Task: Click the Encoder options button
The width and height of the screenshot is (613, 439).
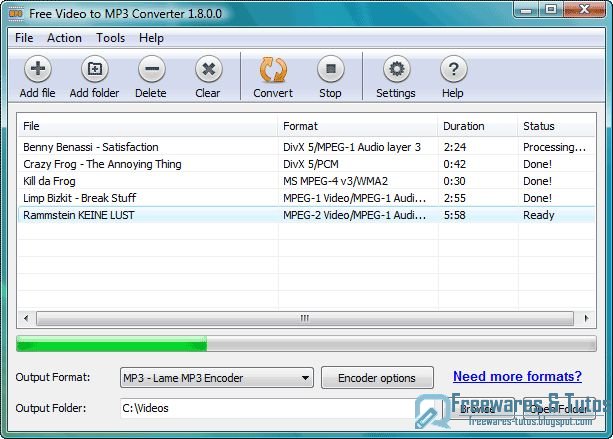Action: 377,378
